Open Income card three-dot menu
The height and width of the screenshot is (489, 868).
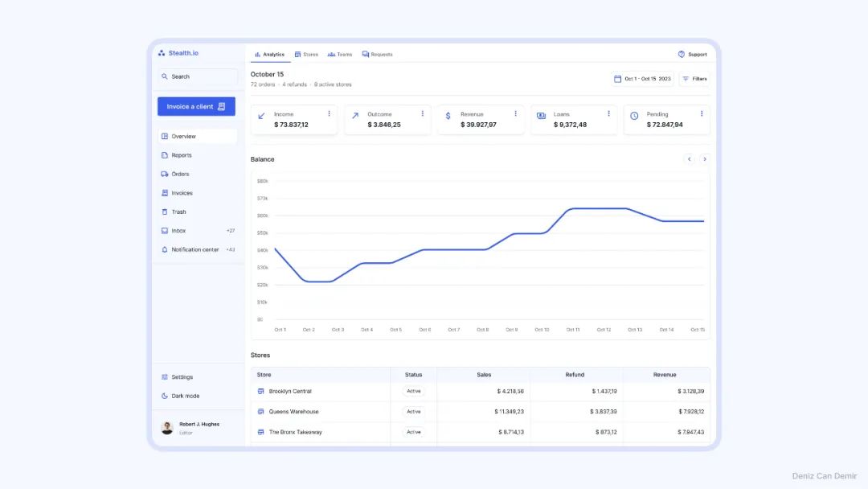click(x=329, y=114)
